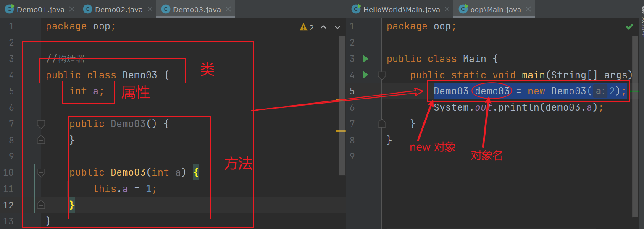Screen dimensions: 644x229
Task: Close the oop\Main.java tab
Action: coord(528,9)
